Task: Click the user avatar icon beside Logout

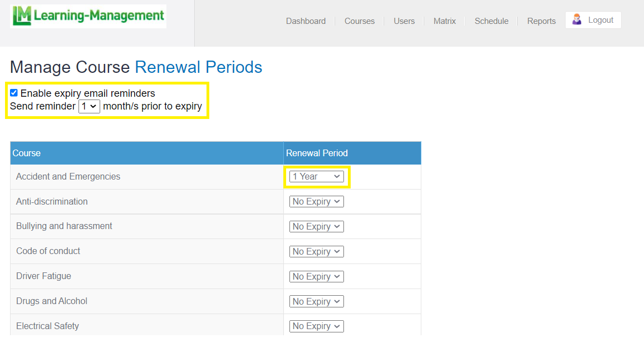Action: pos(577,20)
